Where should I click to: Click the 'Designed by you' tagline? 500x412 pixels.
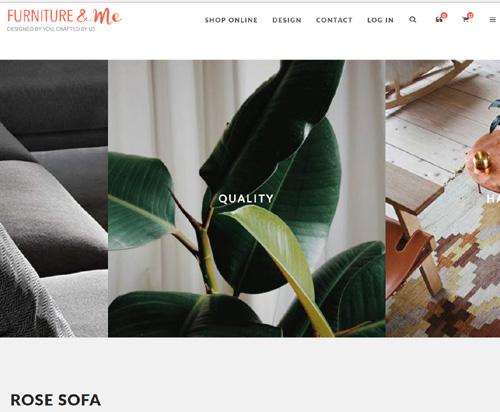(x=51, y=29)
